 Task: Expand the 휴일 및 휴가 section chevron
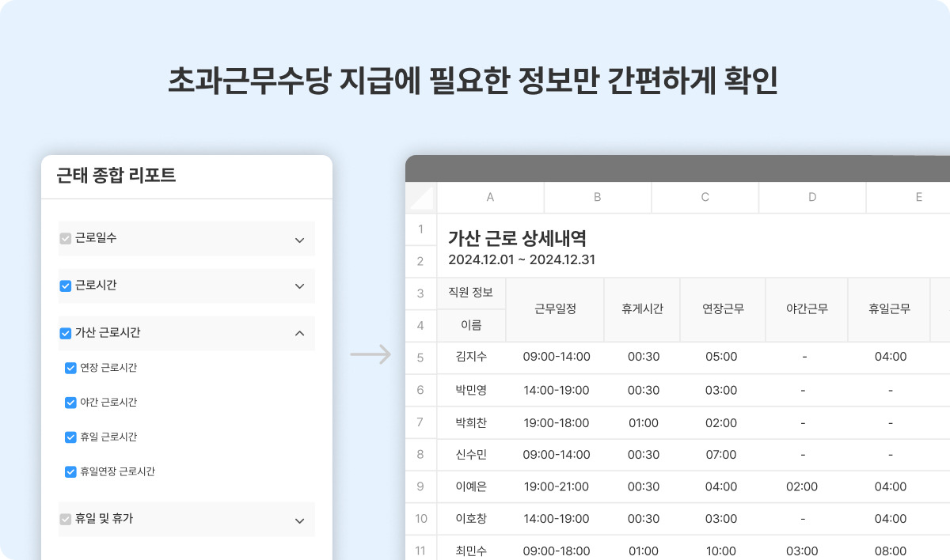point(299,520)
